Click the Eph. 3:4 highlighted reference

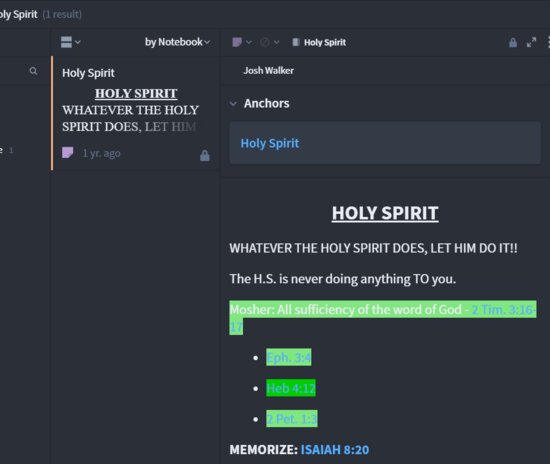coord(289,357)
